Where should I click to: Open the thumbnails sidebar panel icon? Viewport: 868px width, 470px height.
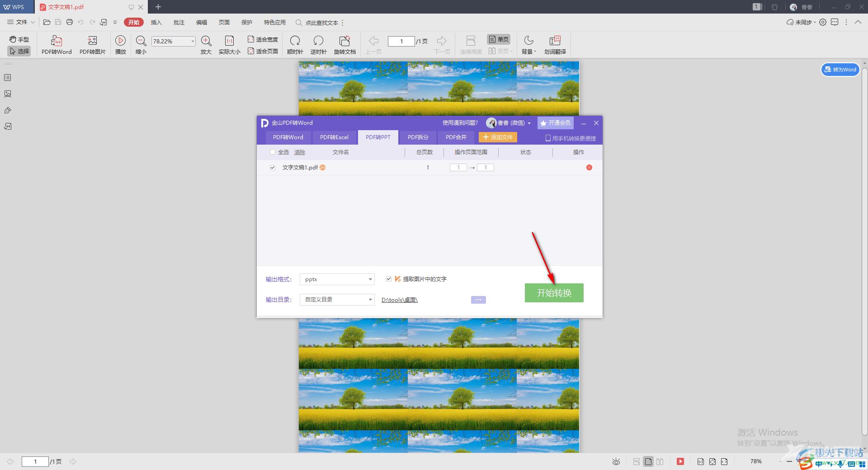(8, 78)
